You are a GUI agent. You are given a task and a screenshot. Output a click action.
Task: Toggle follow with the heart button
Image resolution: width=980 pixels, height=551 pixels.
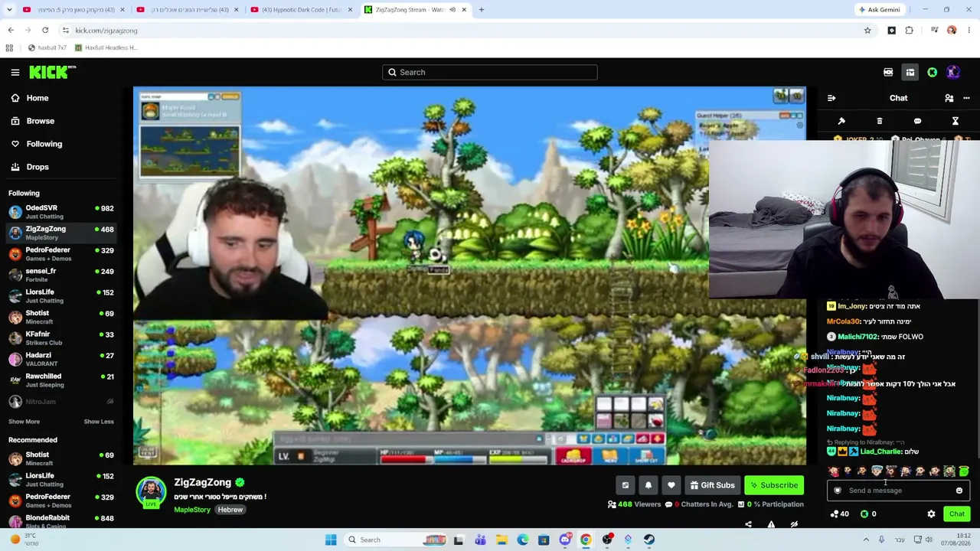click(671, 485)
